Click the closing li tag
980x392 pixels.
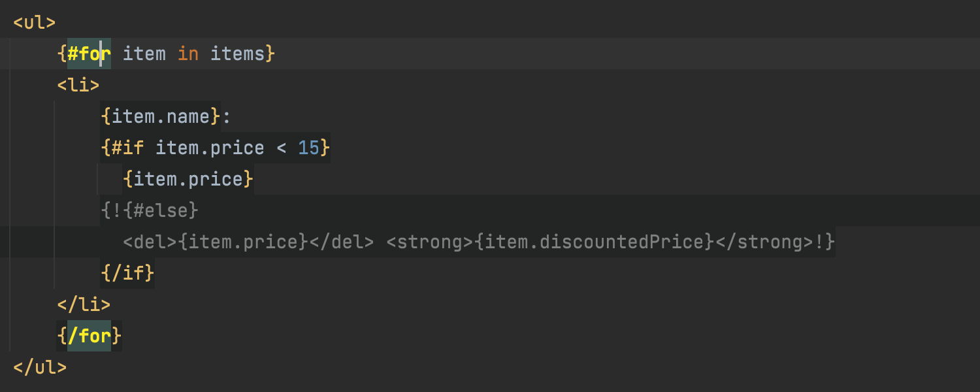84,304
